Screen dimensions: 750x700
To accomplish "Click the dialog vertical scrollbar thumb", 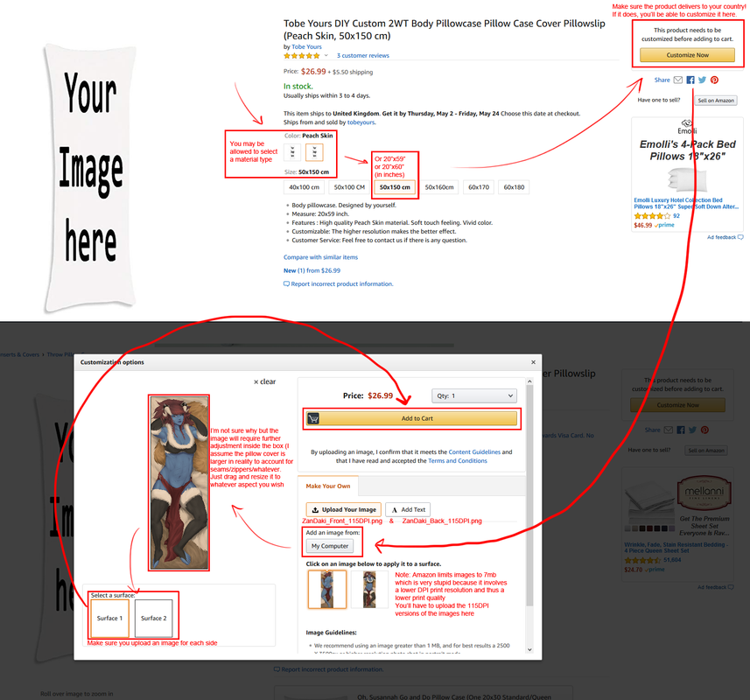I will pyautogui.click(x=529, y=495).
